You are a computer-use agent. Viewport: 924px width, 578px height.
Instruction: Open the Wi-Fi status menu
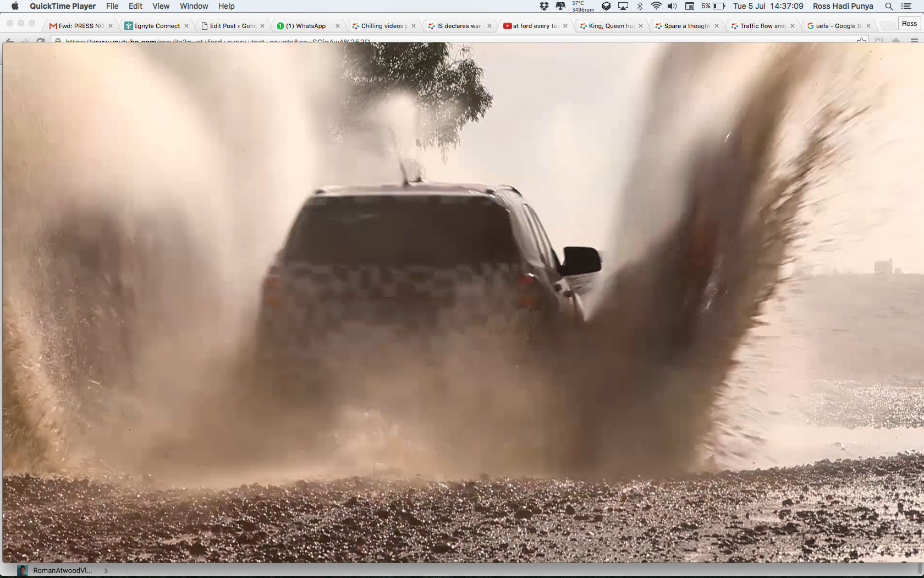click(x=656, y=6)
